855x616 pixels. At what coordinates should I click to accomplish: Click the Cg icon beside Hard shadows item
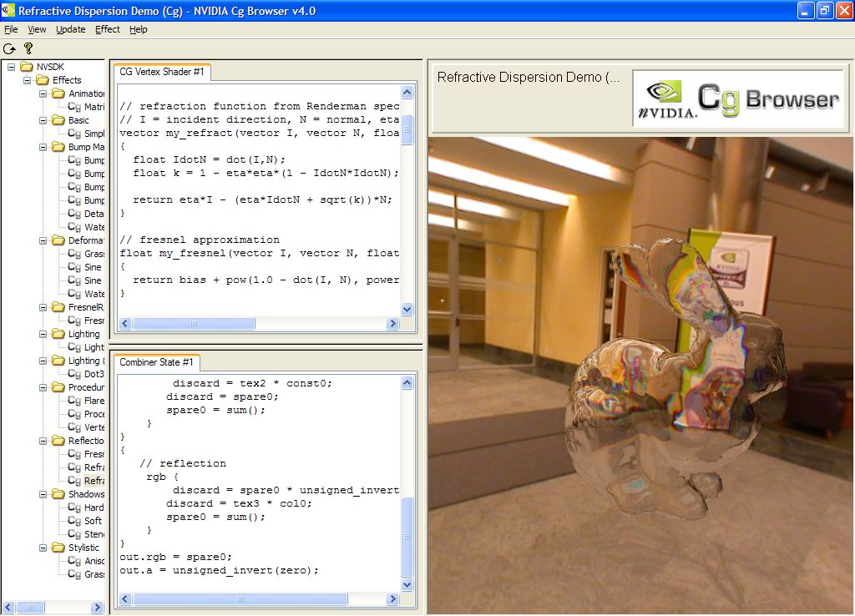tap(74, 508)
